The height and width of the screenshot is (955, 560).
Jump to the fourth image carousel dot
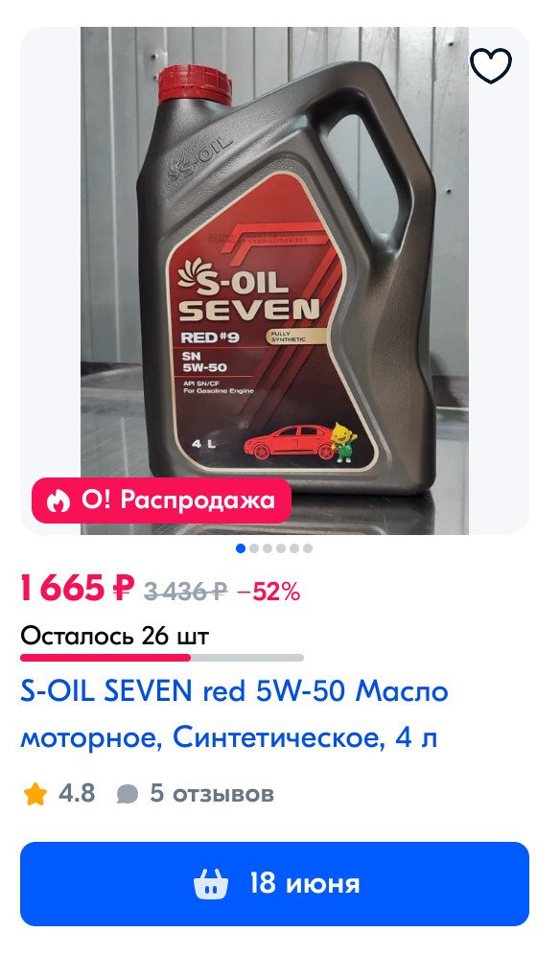tap(281, 548)
